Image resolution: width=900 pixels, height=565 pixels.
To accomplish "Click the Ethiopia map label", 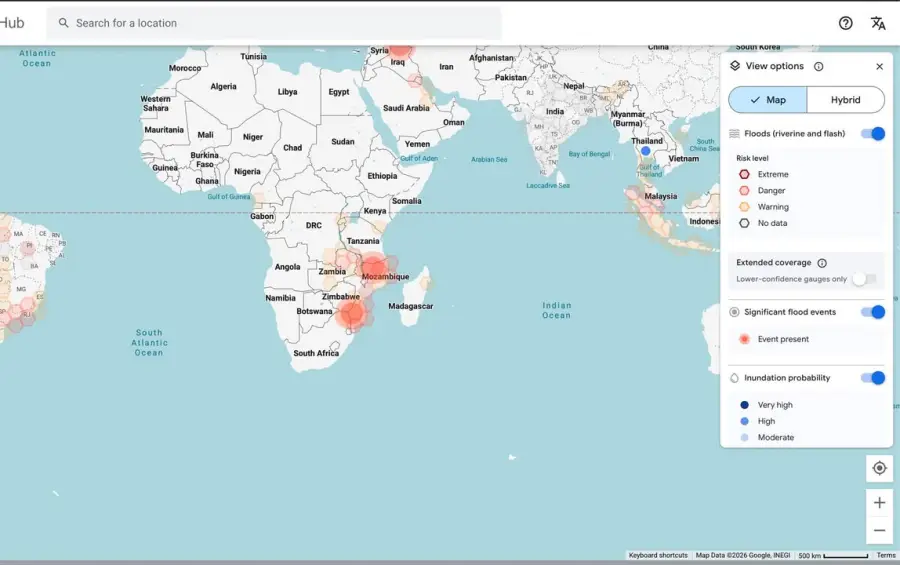I will [x=382, y=176].
